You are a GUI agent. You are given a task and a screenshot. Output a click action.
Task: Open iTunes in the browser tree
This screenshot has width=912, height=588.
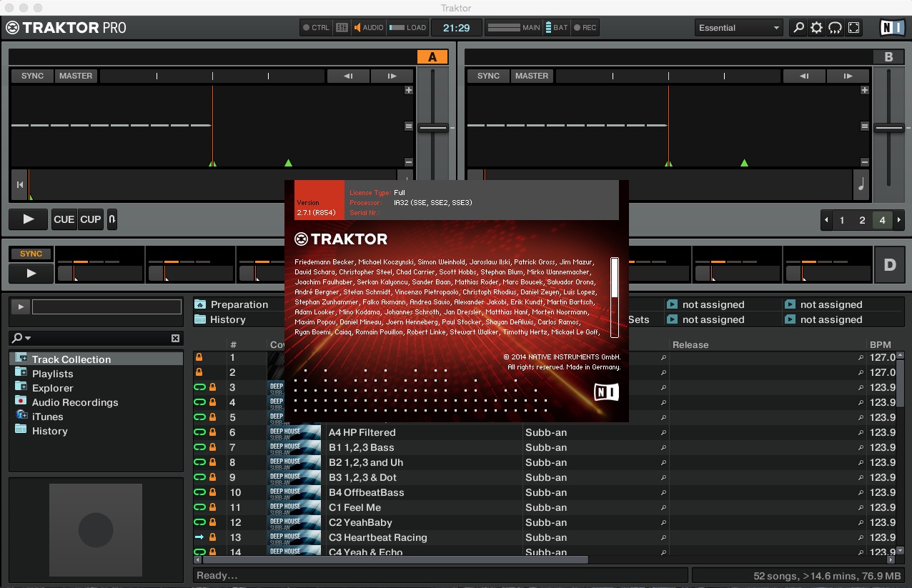click(x=47, y=417)
